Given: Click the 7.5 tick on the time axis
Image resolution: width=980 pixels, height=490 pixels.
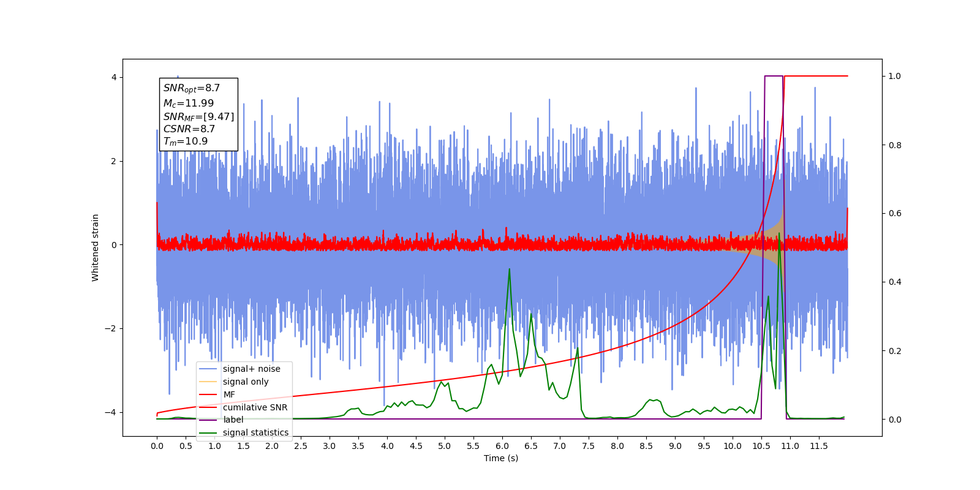Looking at the screenshot, I should [x=589, y=446].
